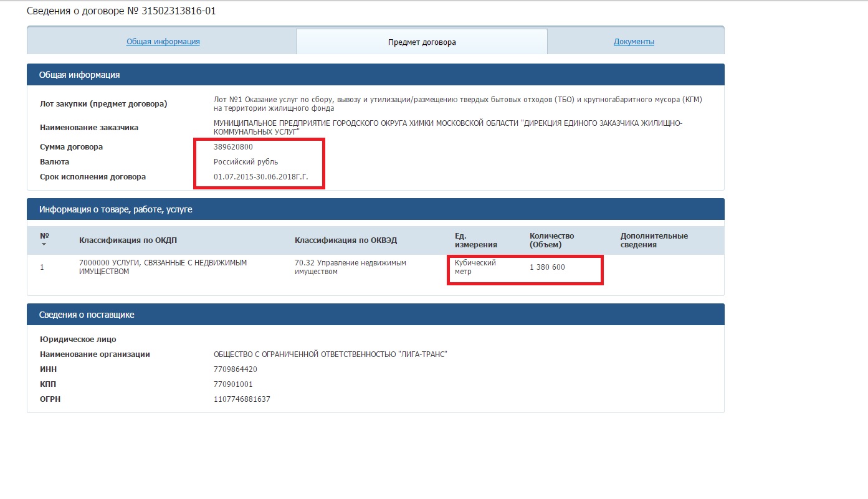
Task: Click the quantity cell 1 380 600
Action: 547,267
